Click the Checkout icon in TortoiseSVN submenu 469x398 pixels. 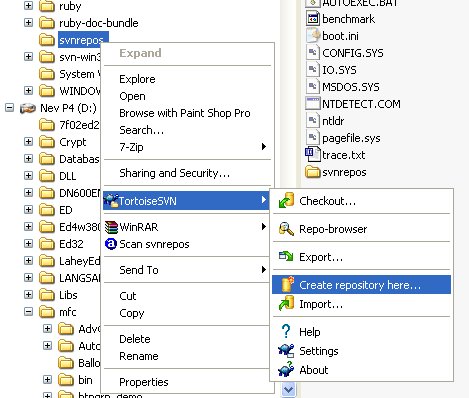(286, 201)
